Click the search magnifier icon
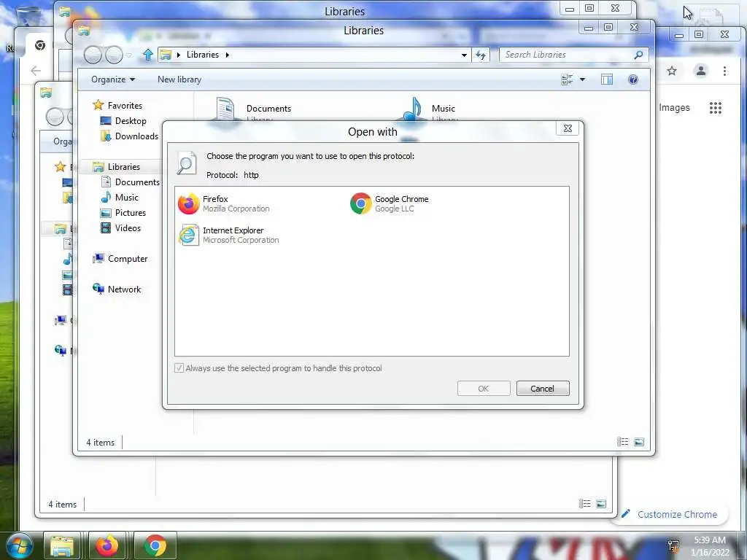Screen dimensions: 747x560 (639, 55)
